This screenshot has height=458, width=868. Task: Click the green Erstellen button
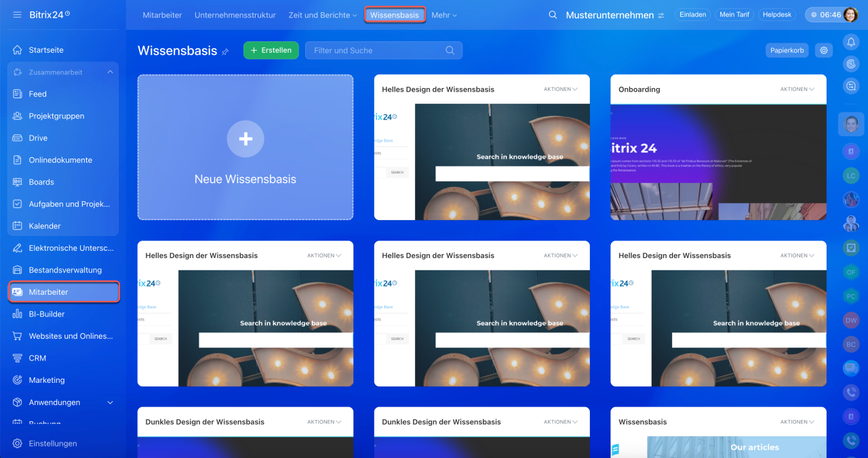tap(271, 50)
